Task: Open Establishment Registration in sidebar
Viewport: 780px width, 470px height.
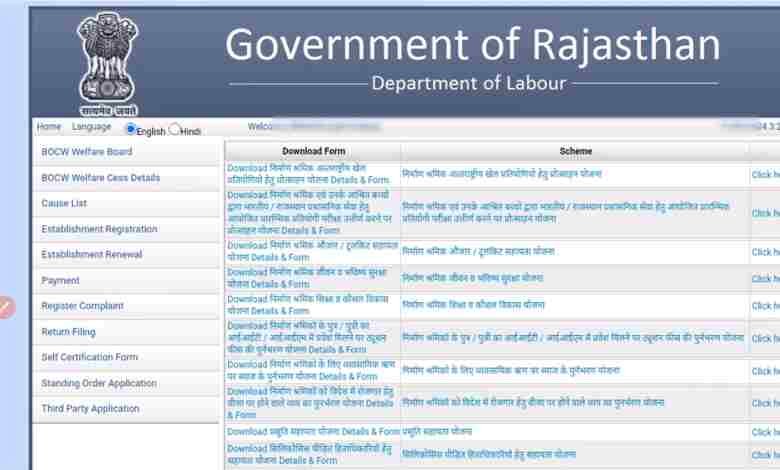Action: tap(126, 229)
